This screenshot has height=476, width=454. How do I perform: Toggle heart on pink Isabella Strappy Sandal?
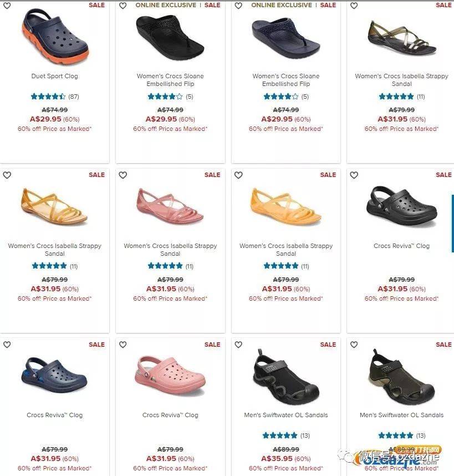[x=123, y=175]
